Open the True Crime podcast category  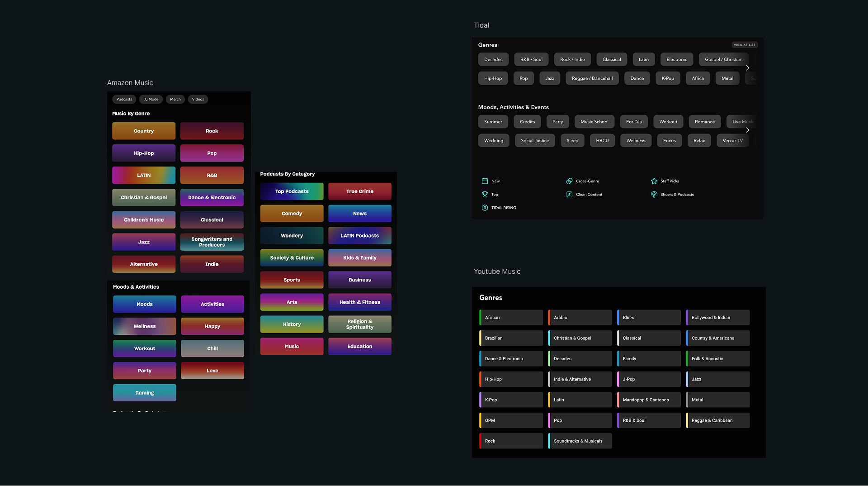[360, 191]
